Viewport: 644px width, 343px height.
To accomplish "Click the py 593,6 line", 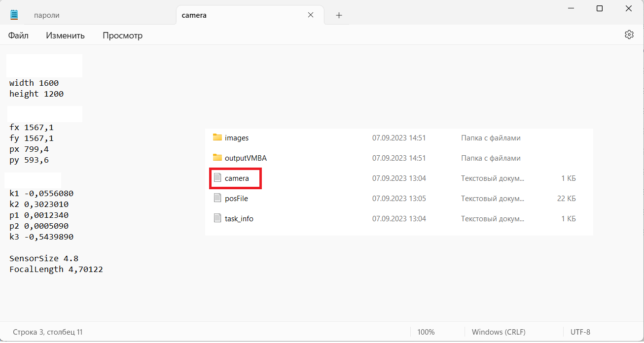I will [29, 160].
